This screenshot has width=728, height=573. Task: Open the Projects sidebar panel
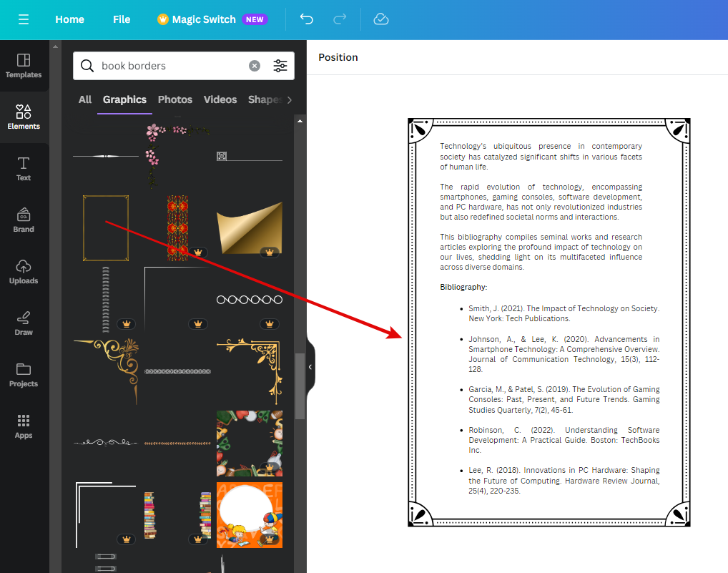[24, 375]
